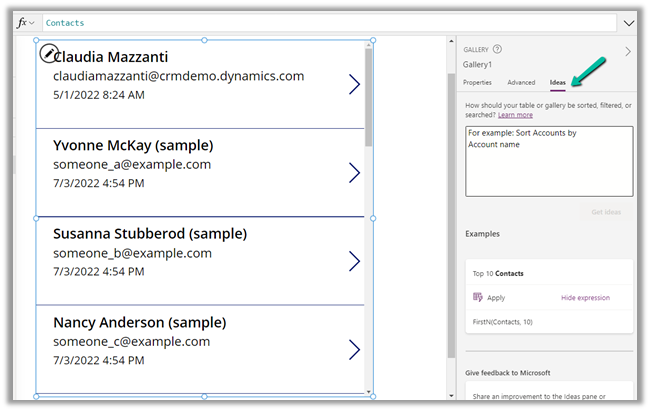The height and width of the screenshot is (411, 650).
Task: Click the arrow next to Yvonne McKay
Action: tap(354, 173)
